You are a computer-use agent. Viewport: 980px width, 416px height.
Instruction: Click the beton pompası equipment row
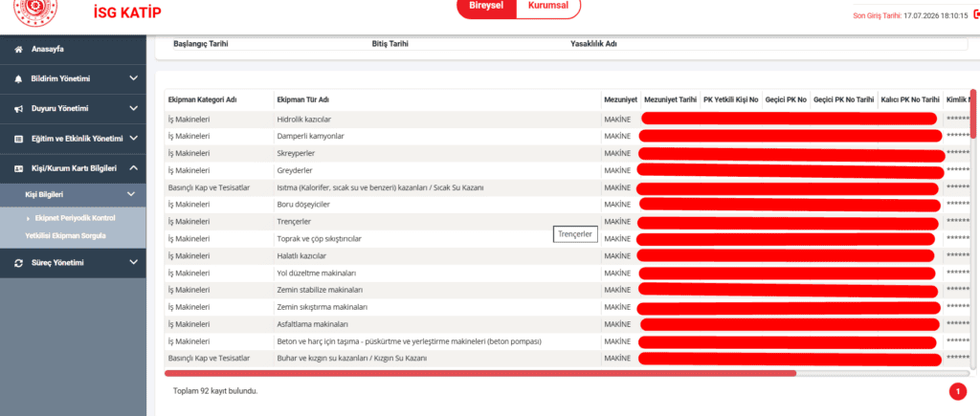(x=568, y=341)
